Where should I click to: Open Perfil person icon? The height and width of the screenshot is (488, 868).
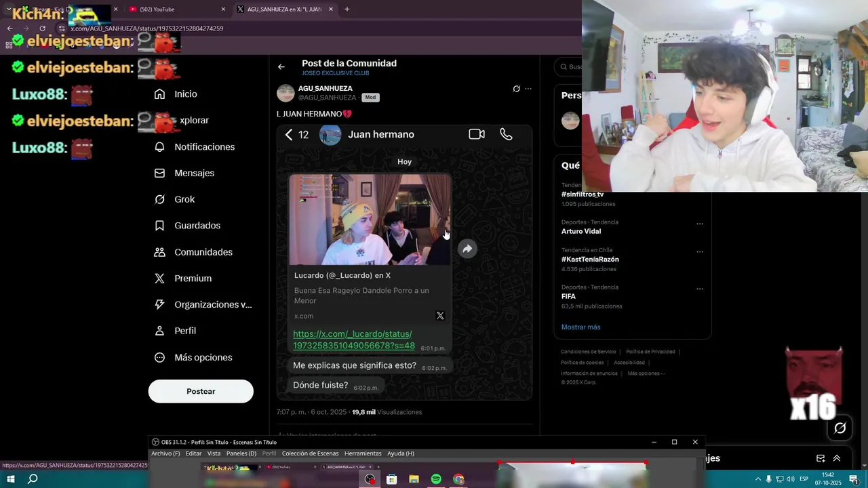[175, 331]
